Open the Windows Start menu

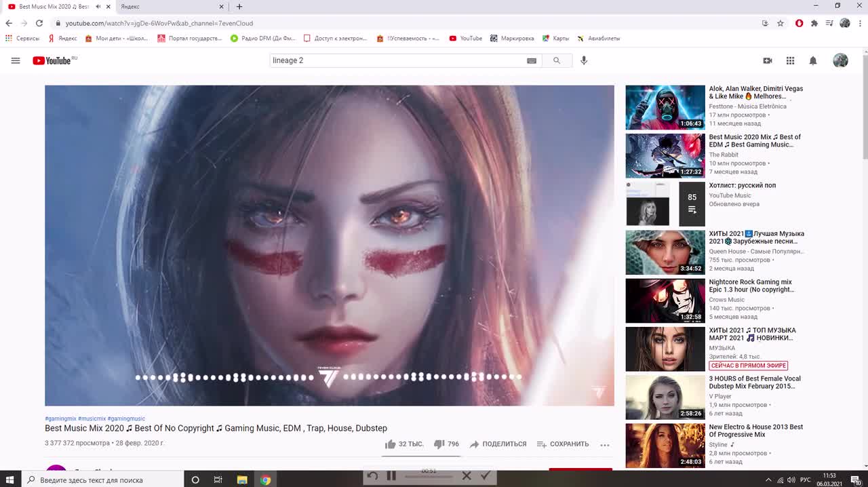[x=10, y=480]
